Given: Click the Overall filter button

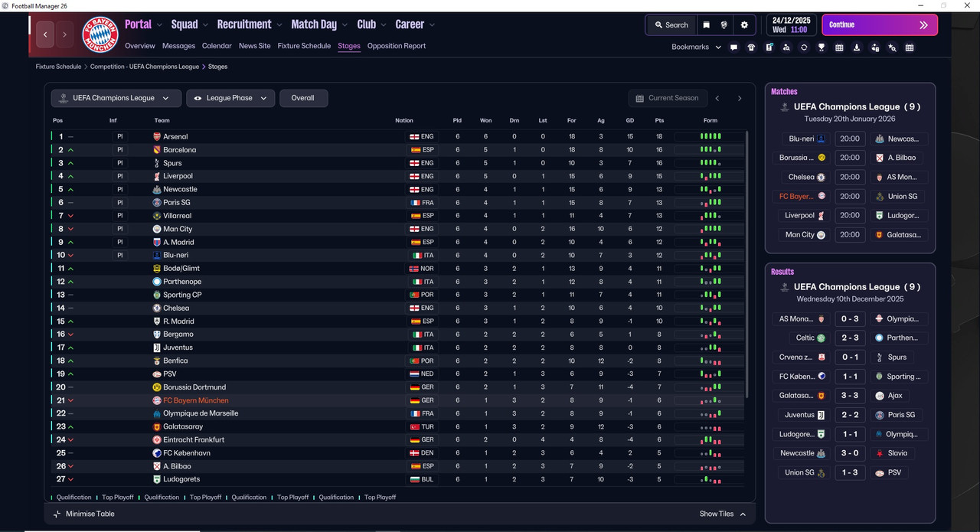Looking at the screenshot, I should click(303, 98).
